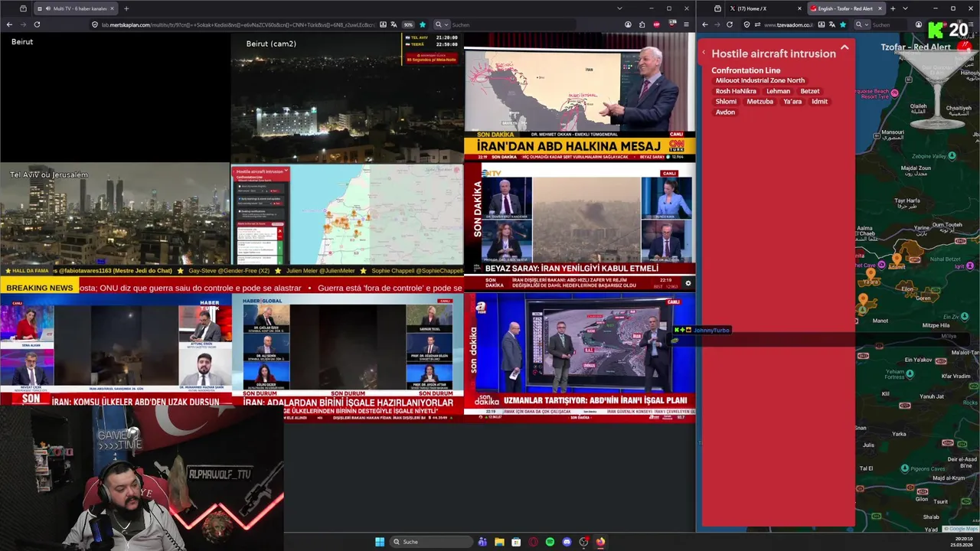The height and width of the screenshot is (551, 980).
Task: Open tab manager icon in the Multi TV window
Action: click(23, 8)
